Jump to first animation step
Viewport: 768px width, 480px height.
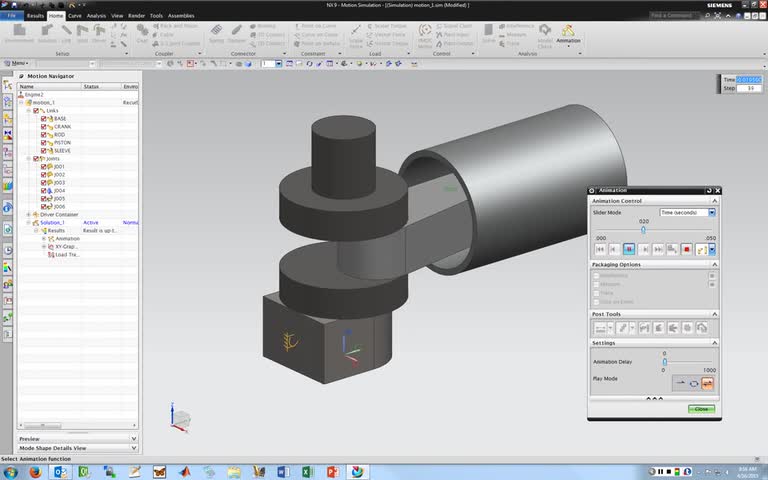pos(600,249)
